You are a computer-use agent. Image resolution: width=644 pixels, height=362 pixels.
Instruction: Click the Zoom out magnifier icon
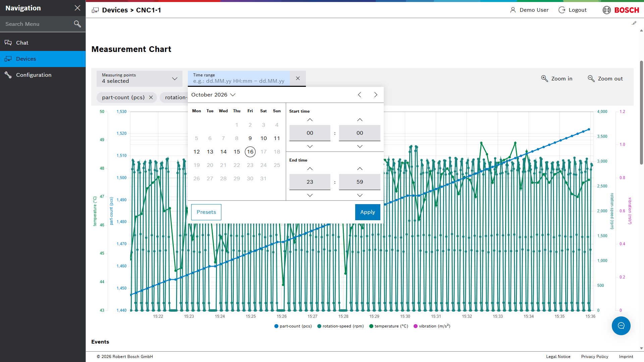pyautogui.click(x=591, y=78)
